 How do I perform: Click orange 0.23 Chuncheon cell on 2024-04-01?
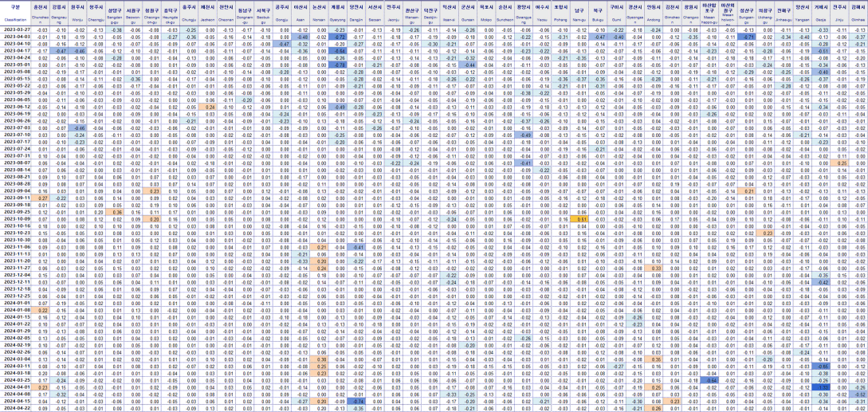point(41,387)
